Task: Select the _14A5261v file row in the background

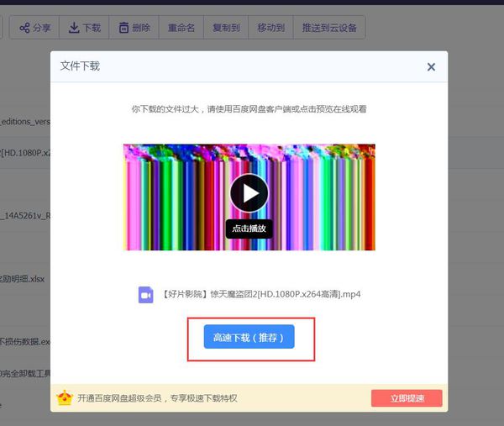Action: (25, 215)
